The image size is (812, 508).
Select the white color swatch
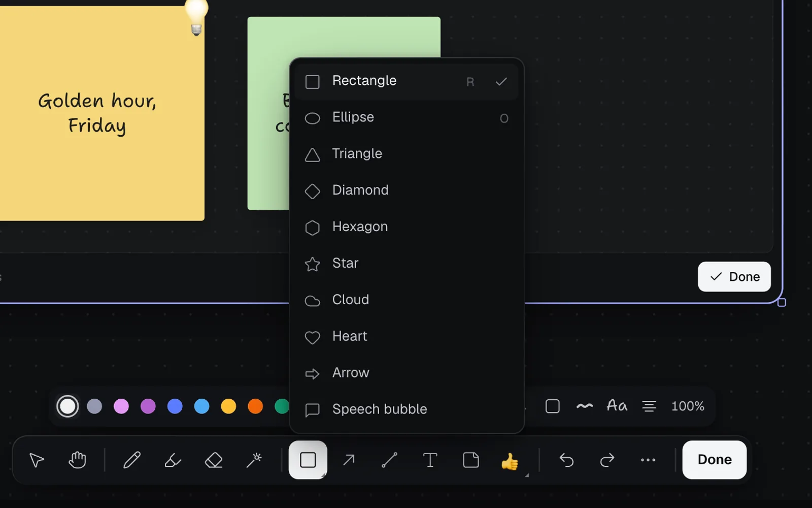pos(67,406)
